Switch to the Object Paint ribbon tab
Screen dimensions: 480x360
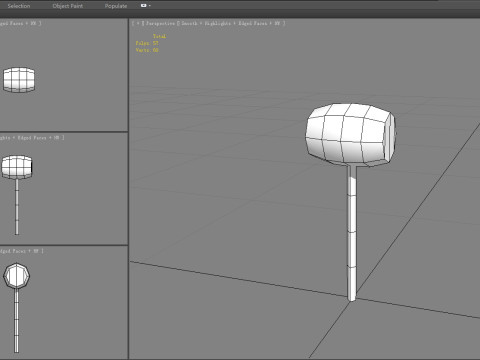click(x=68, y=6)
